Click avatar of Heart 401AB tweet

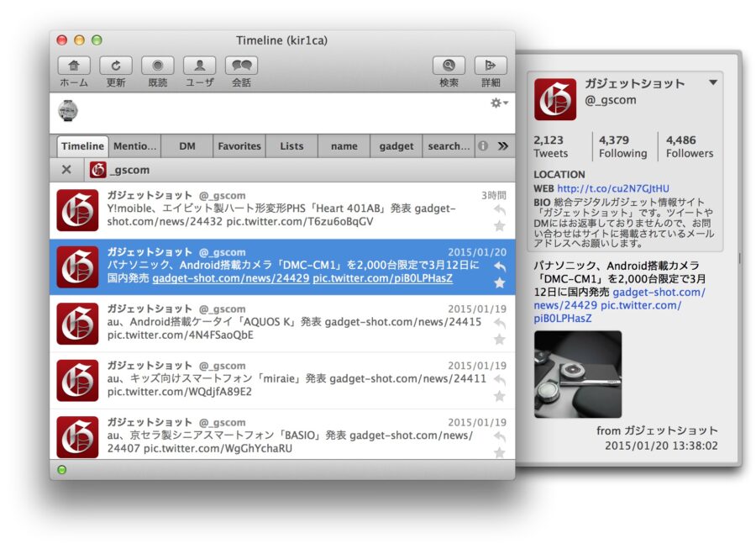77,210
